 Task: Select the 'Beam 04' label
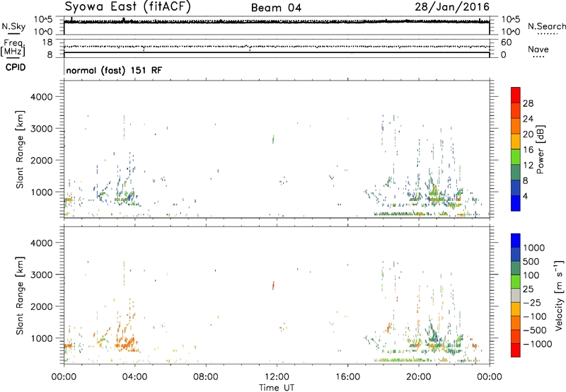pos(276,8)
